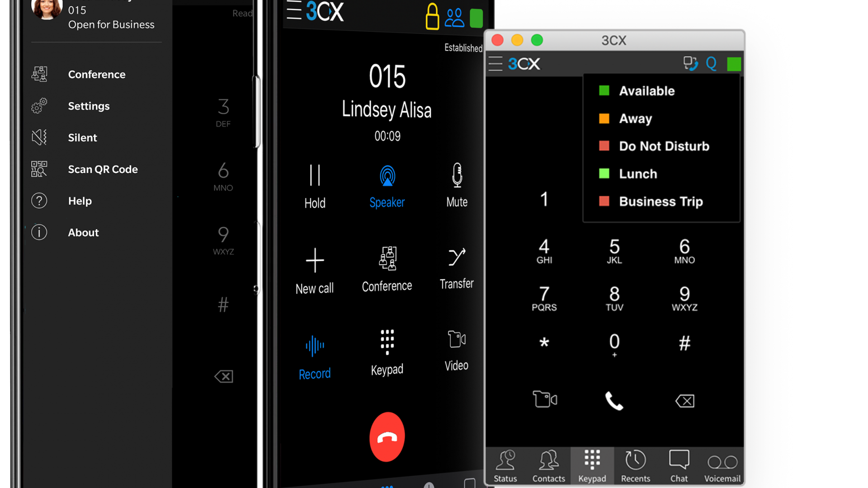Access Settings from sidebar

tap(88, 105)
